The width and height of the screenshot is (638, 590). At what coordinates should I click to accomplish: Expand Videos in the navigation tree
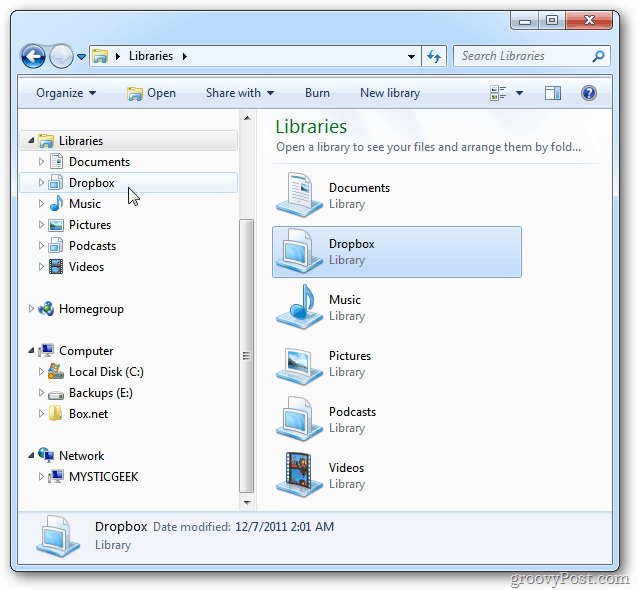41,267
